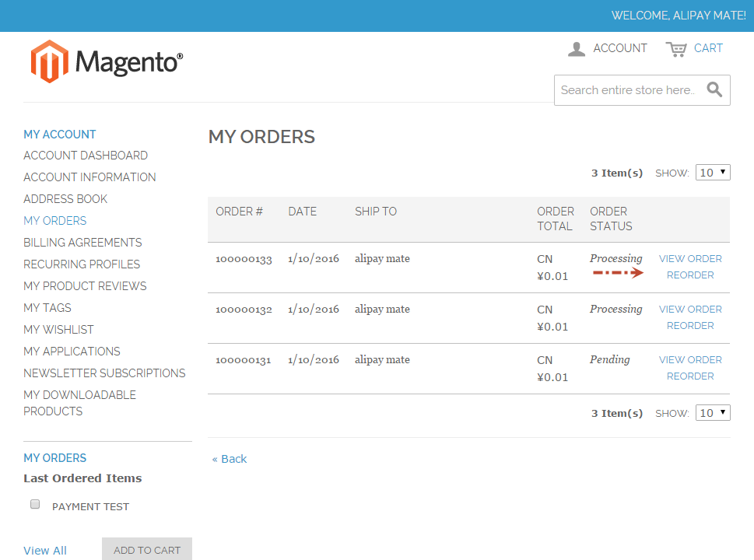Screen dimensions: 754x560
Task: Click the Order Total column header
Action: [556, 219]
